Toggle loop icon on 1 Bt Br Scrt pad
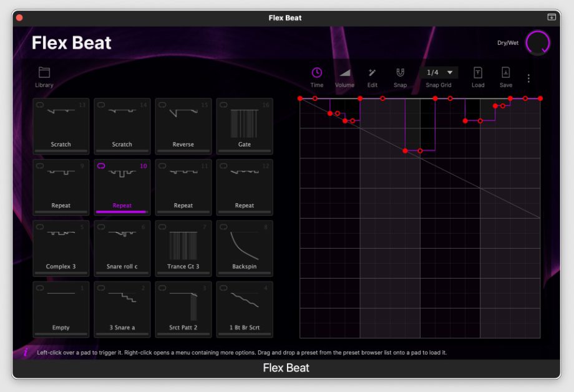Screen dimensions: 574x392 pyautogui.click(x=223, y=288)
